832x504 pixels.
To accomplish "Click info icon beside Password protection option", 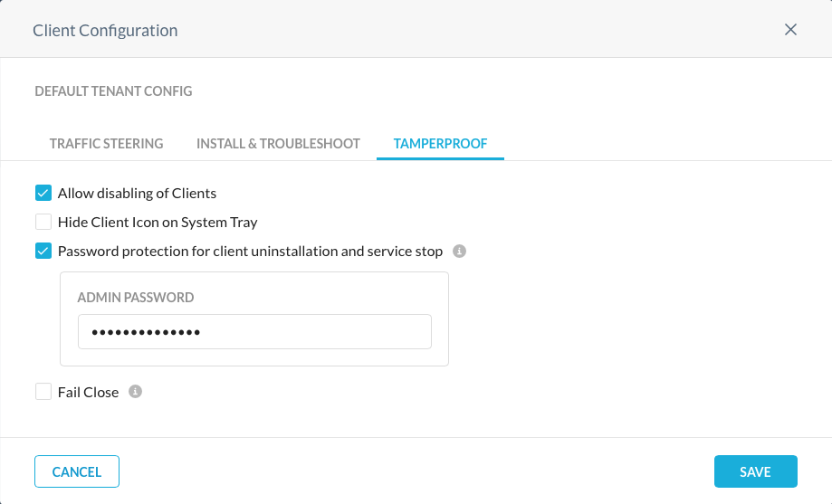I will tap(459, 251).
